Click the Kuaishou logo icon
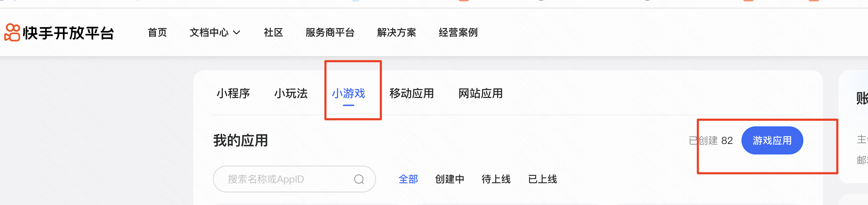 pos(12,33)
